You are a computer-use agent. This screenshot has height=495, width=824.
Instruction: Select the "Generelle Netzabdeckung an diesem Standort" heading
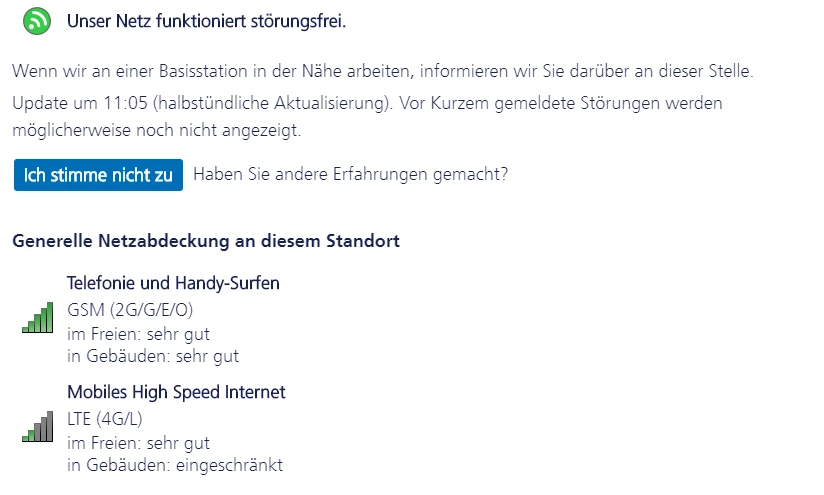click(206, 241)
